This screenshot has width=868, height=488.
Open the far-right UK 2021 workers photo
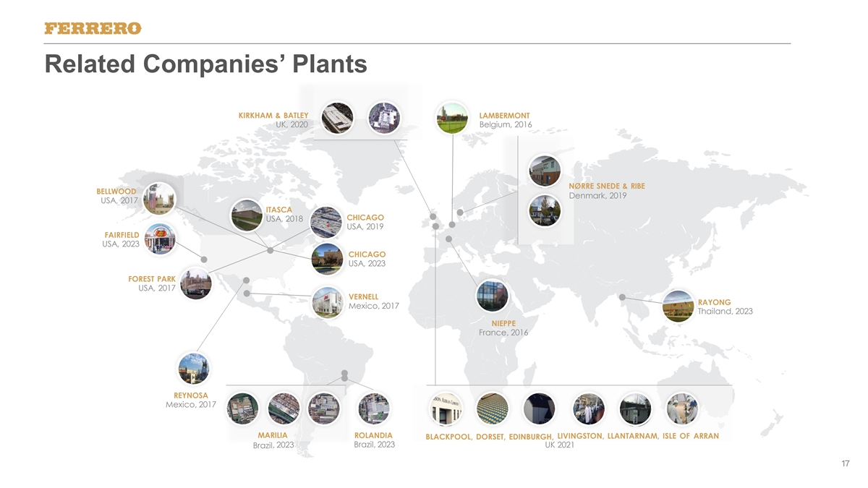pyautogui.click(x=681, y=409)
